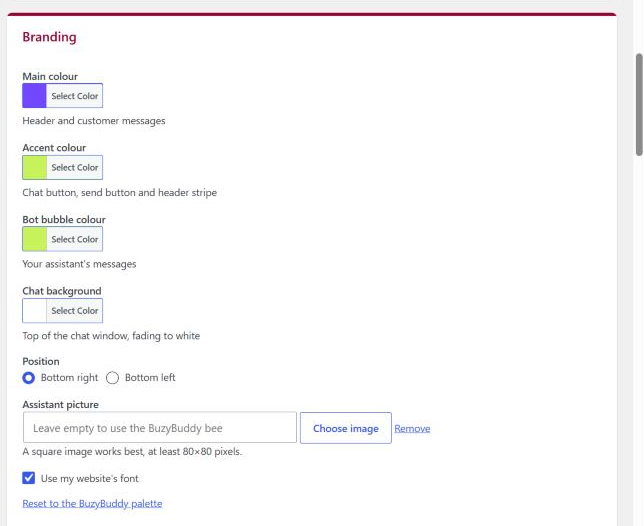This screenshot has width=644, height=526.
Task: Click the Branding section heading
Action: point(49,37)
